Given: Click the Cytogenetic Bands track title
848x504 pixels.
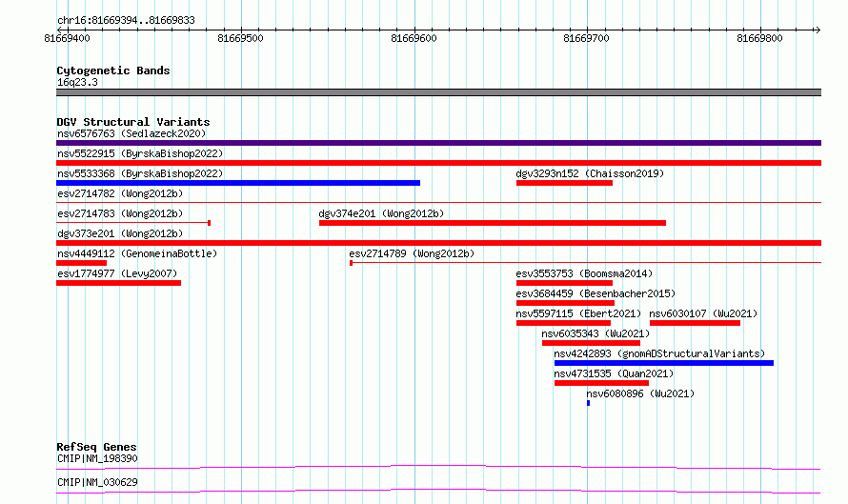Looking at the screenshot, I should point(113,71).
